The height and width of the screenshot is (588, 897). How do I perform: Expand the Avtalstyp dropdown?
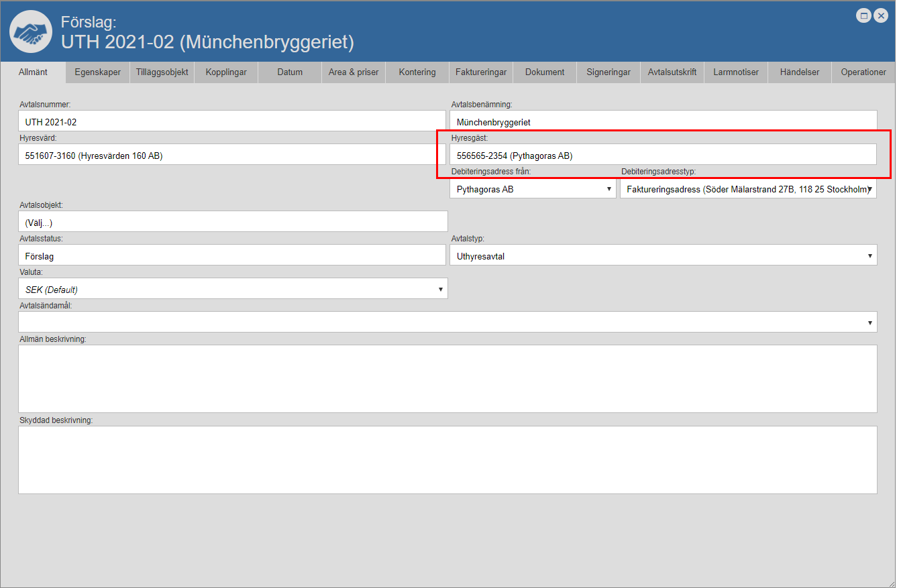(663, 255)
